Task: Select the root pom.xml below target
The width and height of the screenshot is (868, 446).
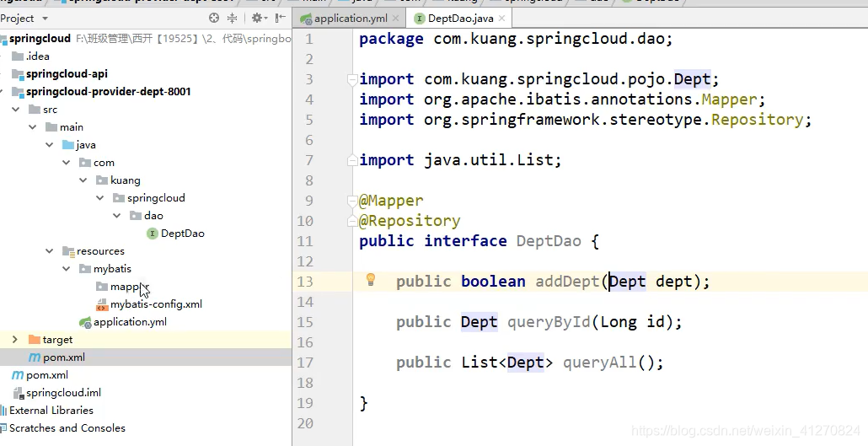Action: (x=47, y=375)
